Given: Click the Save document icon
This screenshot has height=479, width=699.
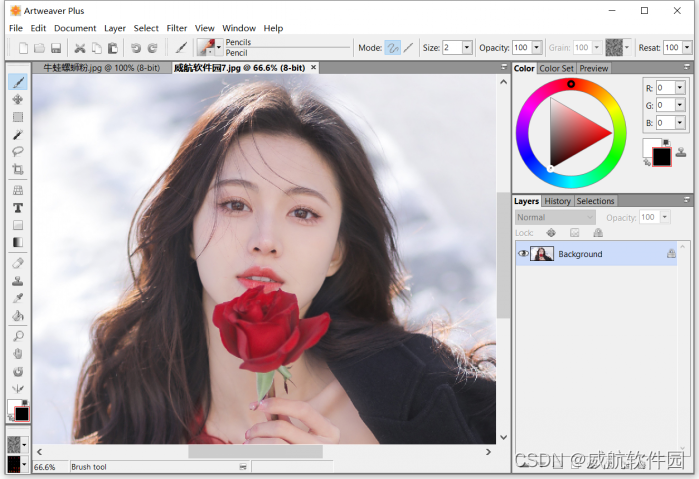Looking at the screenshot, I should (x=55, y=48).
